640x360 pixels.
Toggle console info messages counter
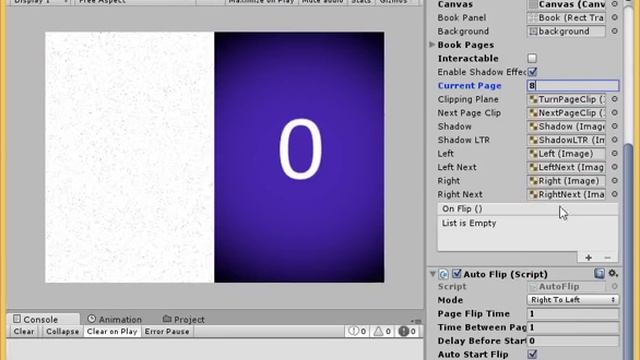click(x=357, y=331)
